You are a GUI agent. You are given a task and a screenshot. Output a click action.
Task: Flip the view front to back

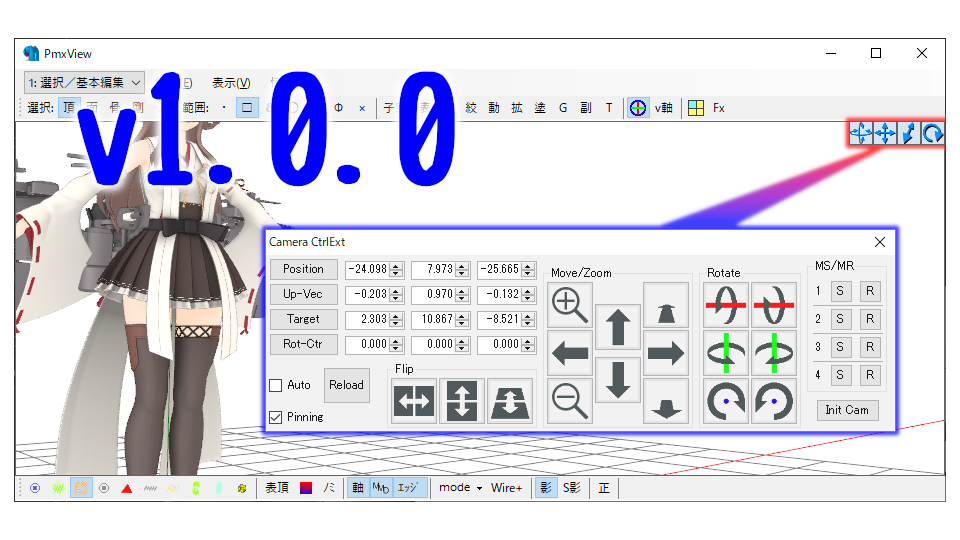pyautogui.click(x=509, y=401)
